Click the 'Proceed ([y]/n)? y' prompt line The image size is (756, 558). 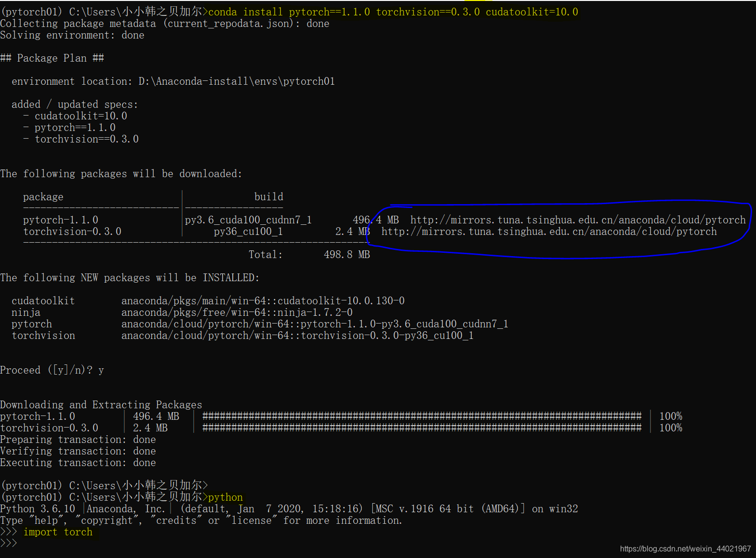click(x=52, y=370)
